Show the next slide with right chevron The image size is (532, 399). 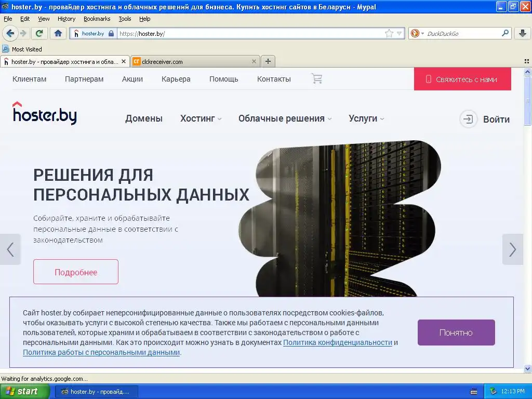coord(512,249)
